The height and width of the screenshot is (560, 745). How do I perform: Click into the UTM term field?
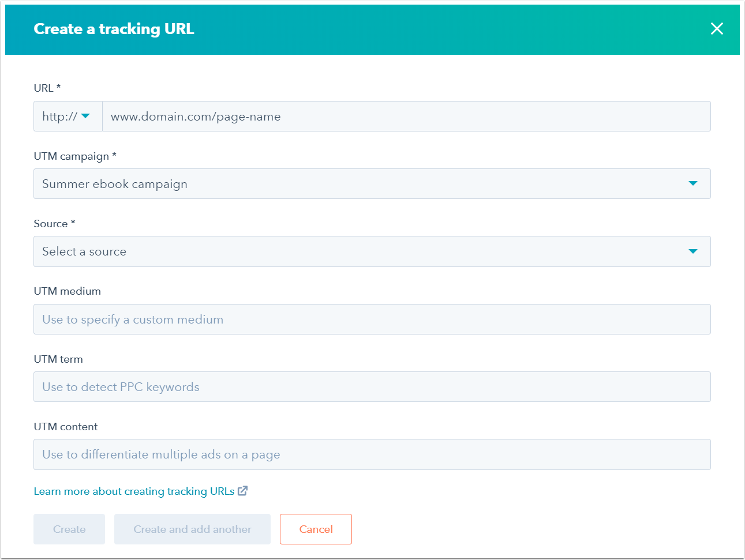coord(372,387)
